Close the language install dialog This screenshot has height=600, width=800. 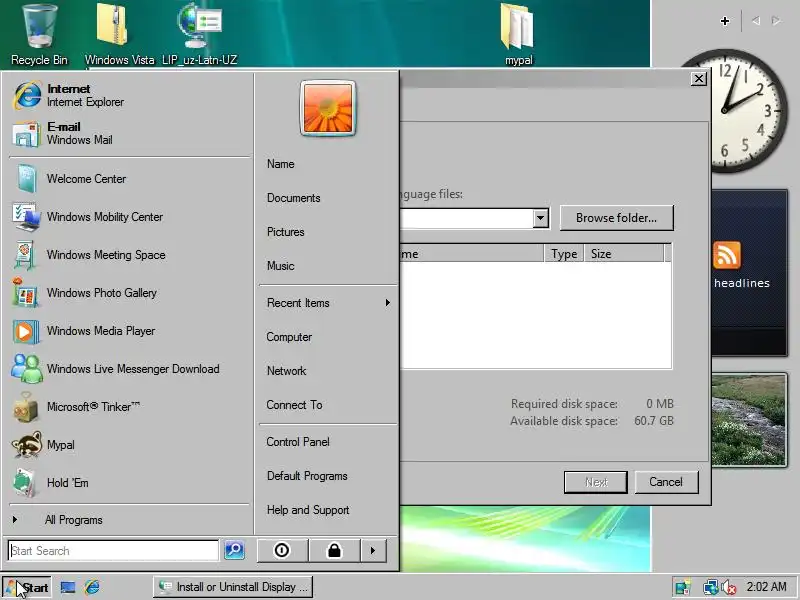[698, 79]
